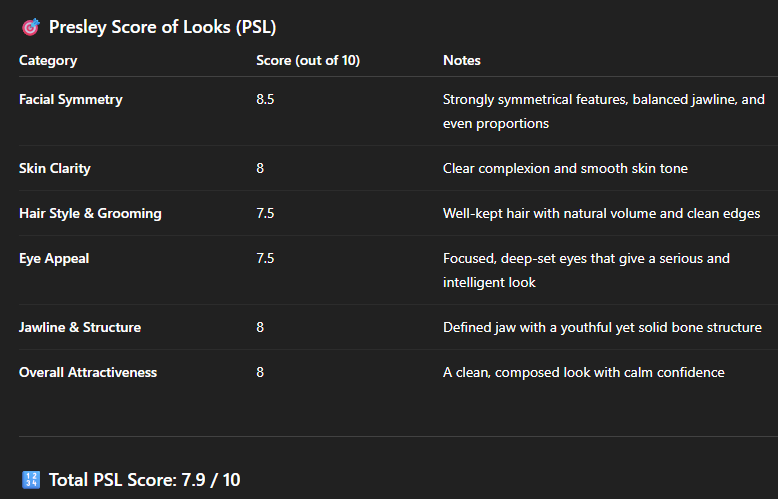Select the Score (out of 10) header
The image size is (778, 499).
308,60
